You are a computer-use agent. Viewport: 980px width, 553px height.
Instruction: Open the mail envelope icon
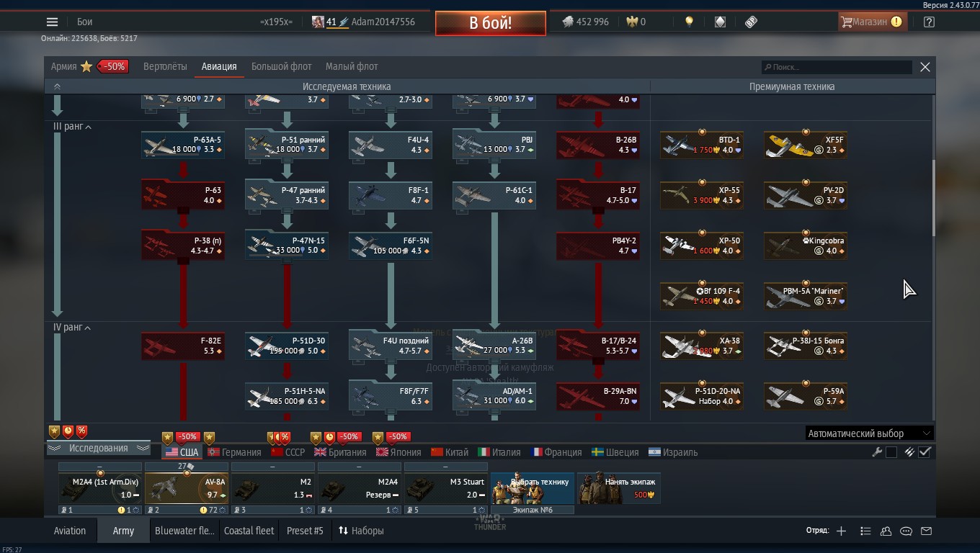(x=927, y=531)
